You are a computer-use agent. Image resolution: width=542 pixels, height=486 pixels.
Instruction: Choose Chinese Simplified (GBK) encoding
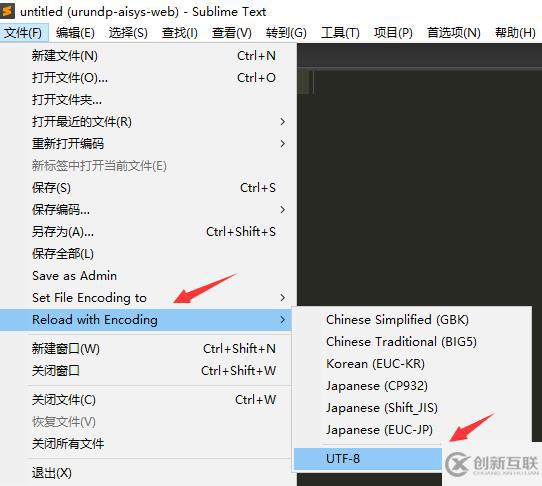coord(397,319)
